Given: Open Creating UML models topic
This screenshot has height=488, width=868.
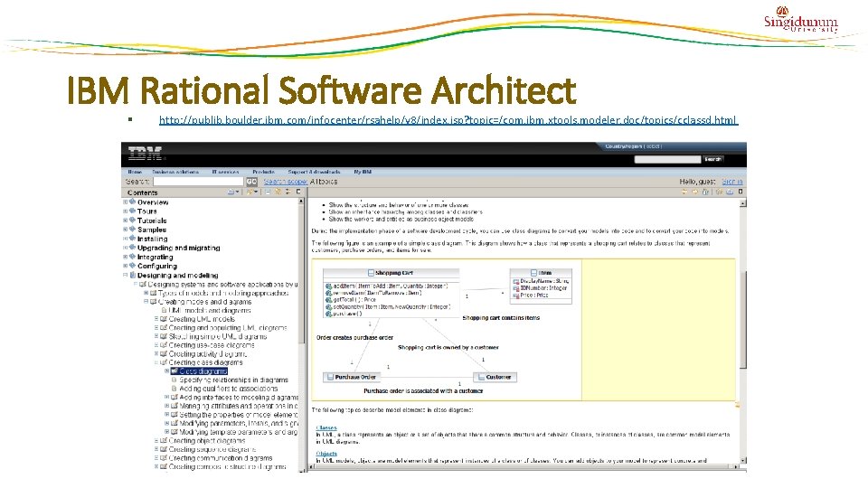Looking at the screenshot, I should (x=202, y=319).
